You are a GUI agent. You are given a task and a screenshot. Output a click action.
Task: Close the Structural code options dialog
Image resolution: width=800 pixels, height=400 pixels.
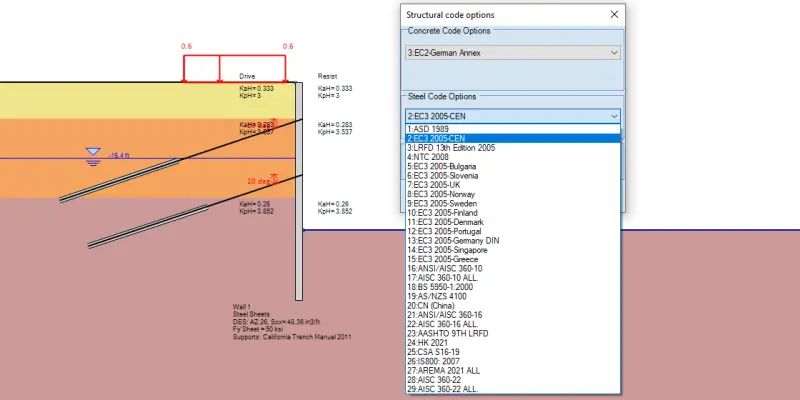point(614,15)
